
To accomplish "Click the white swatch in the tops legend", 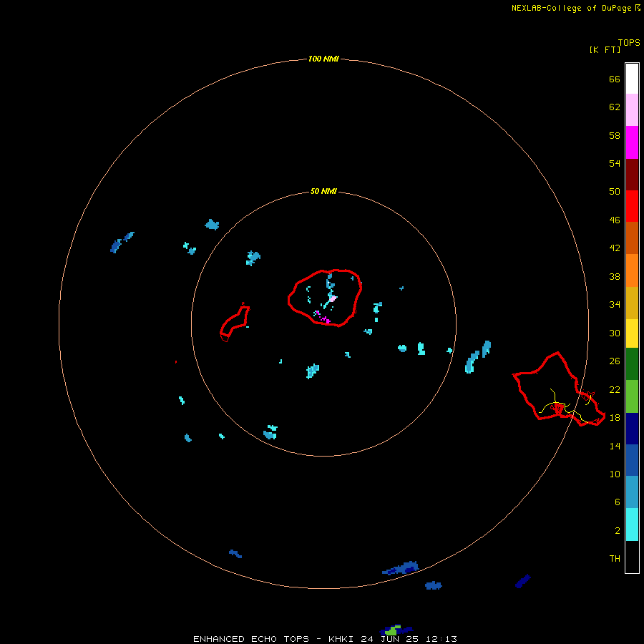I will pos(632,79).
